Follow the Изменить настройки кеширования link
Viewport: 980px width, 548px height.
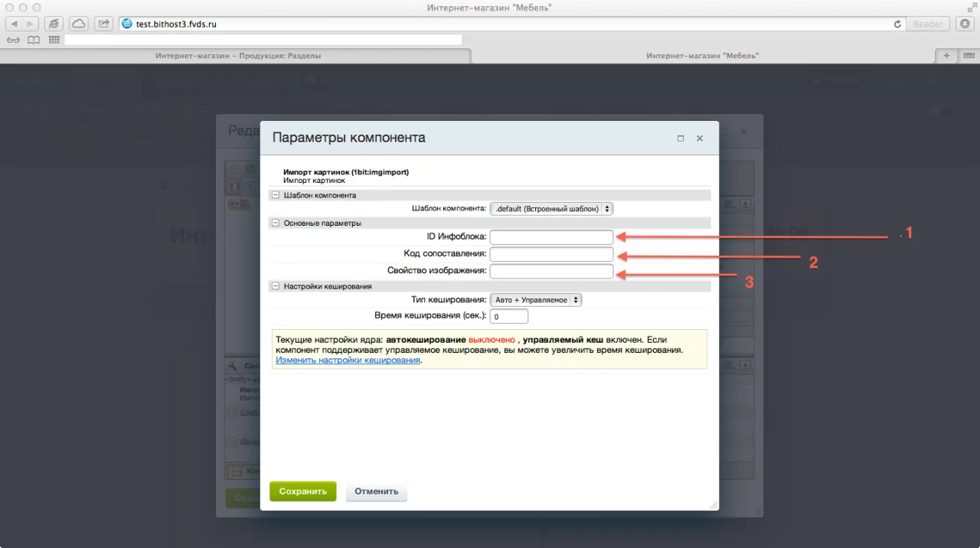(348, 360)
